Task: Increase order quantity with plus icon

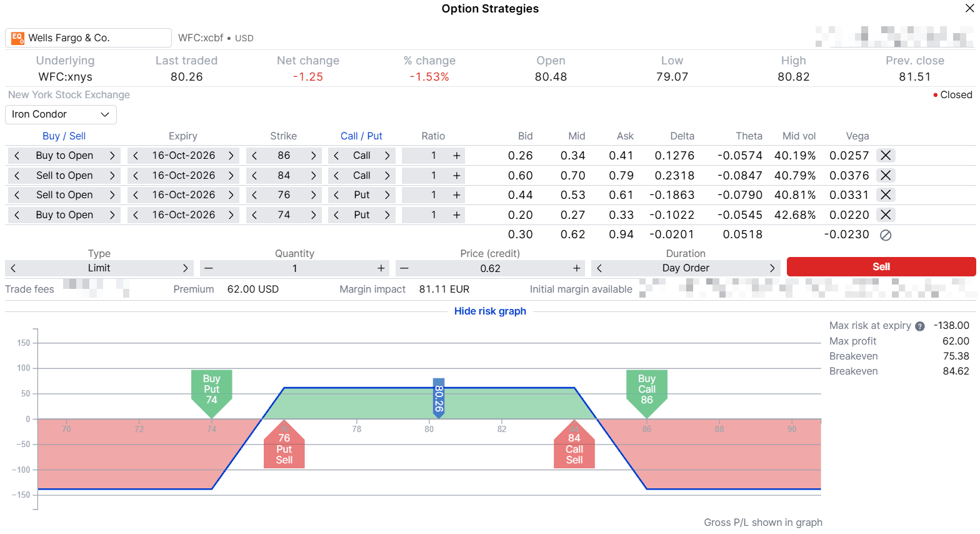Action: [x=381, y=268]
